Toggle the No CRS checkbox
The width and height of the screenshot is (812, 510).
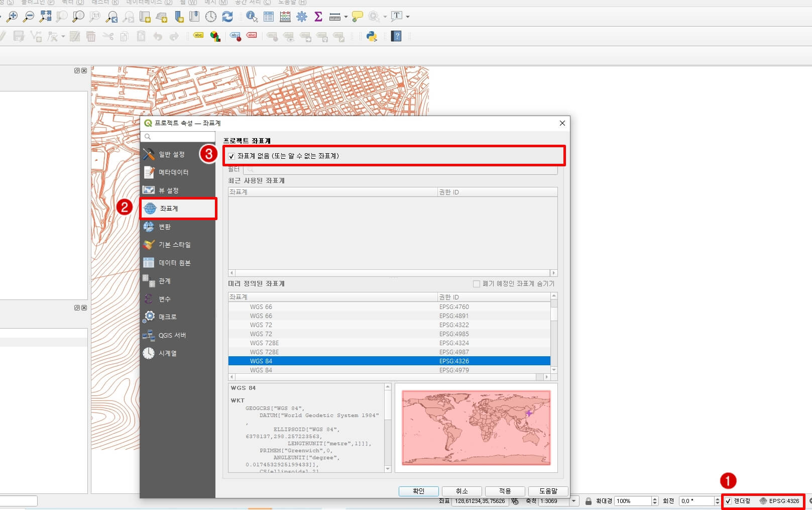click(x=231, y=156)
